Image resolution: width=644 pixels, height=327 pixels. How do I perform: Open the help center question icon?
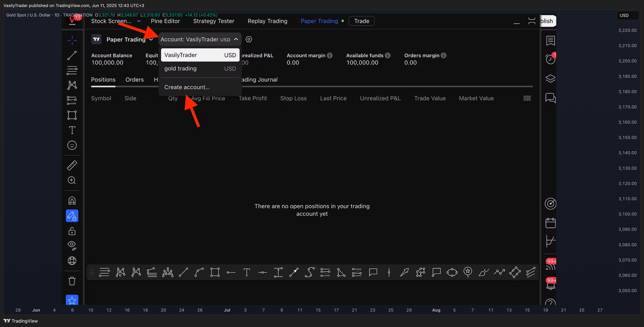tap(550, 302)
